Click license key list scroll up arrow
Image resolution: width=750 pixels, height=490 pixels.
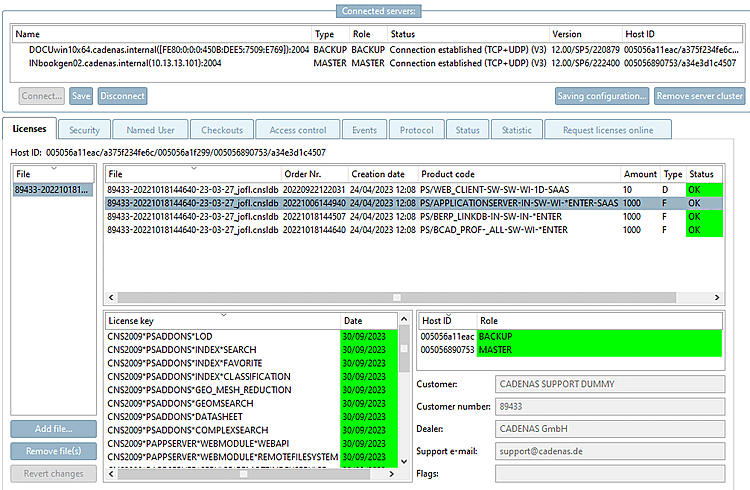[404, 319]
